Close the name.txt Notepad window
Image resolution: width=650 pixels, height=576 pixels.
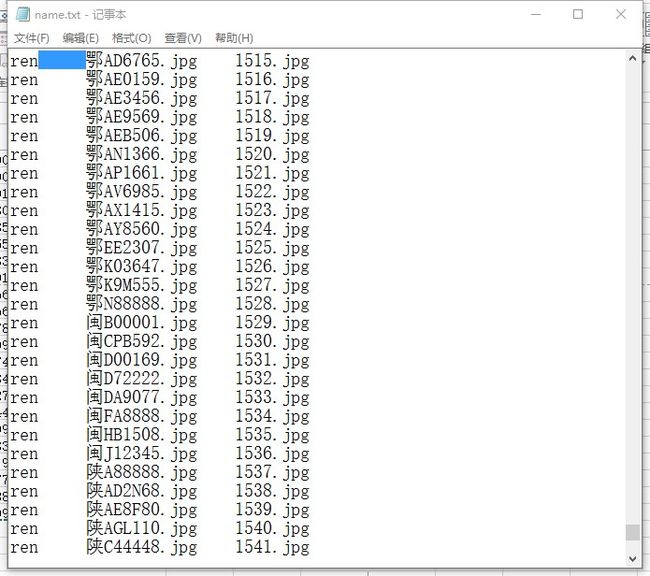coord(621,15)
